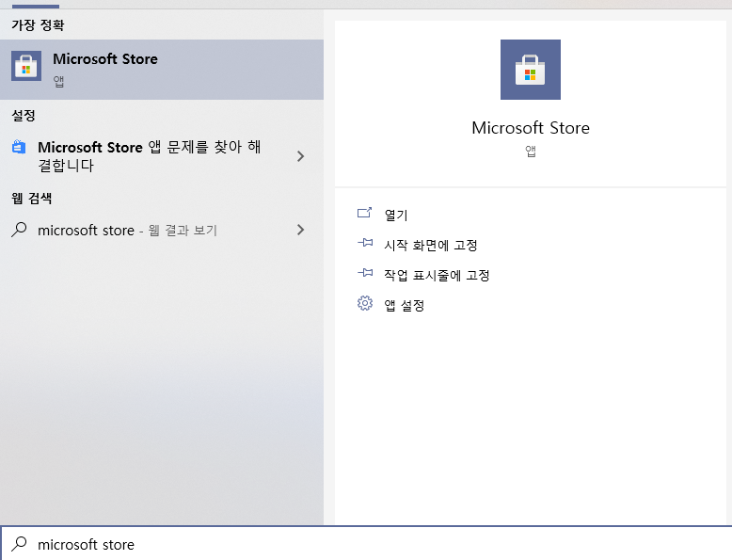Click the open (열기) window icon
The image size is (732, 560).
365,213
